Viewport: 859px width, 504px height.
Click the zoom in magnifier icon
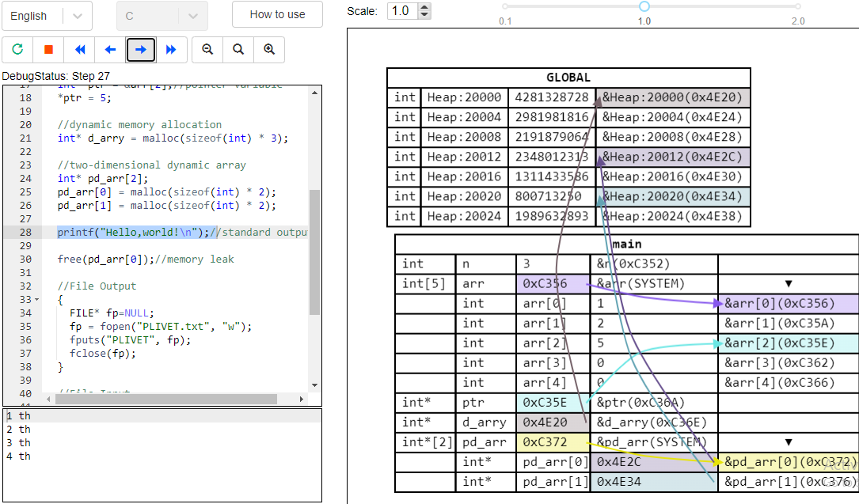tap(268, 49)
